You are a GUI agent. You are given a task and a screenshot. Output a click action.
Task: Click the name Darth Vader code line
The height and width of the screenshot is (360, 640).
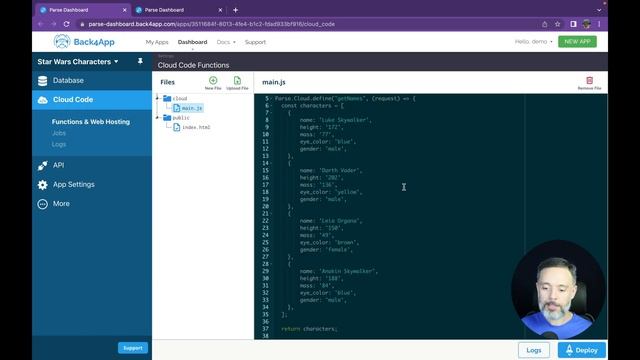pyautogui.click(x=331, y=171)
